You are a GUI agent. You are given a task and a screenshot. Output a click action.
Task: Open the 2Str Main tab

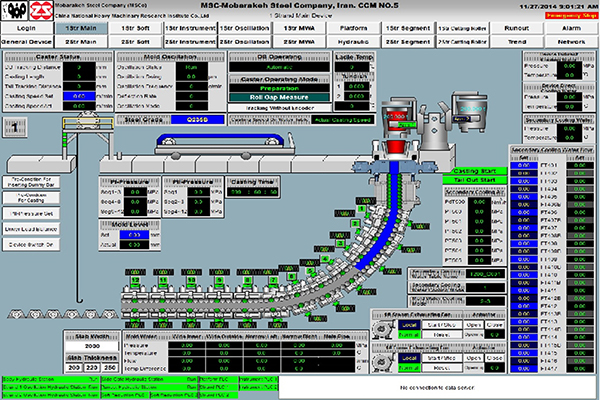click(x=81, y=41)
